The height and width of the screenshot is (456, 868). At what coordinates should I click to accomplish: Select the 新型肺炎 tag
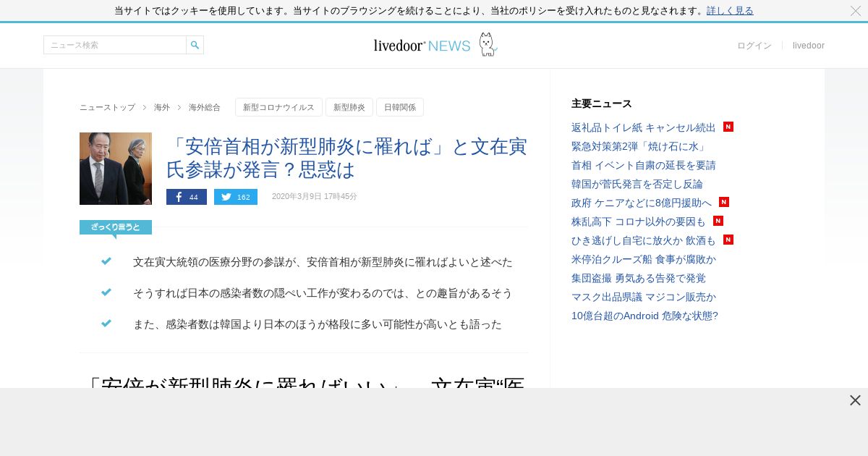[349, 107]
